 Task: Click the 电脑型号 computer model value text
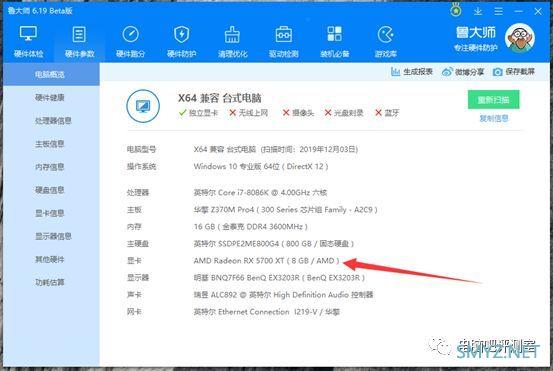pyautogui.click(x=276, y=150)
